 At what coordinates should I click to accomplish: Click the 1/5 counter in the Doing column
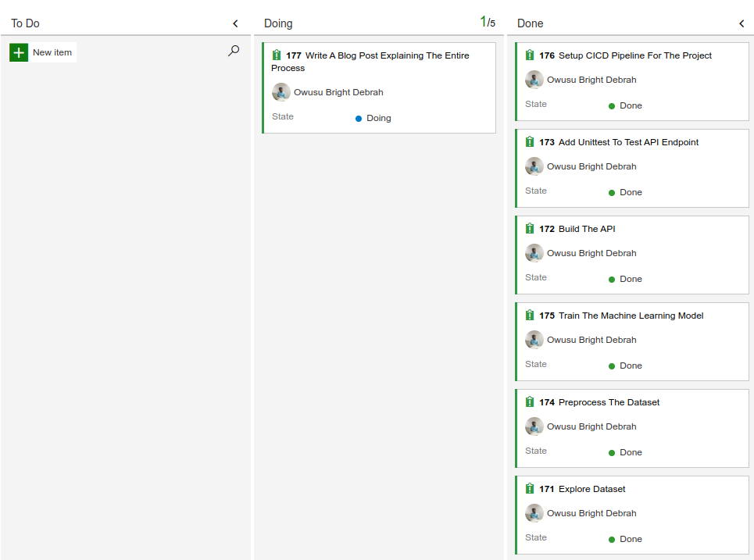(x=489, y=22)
